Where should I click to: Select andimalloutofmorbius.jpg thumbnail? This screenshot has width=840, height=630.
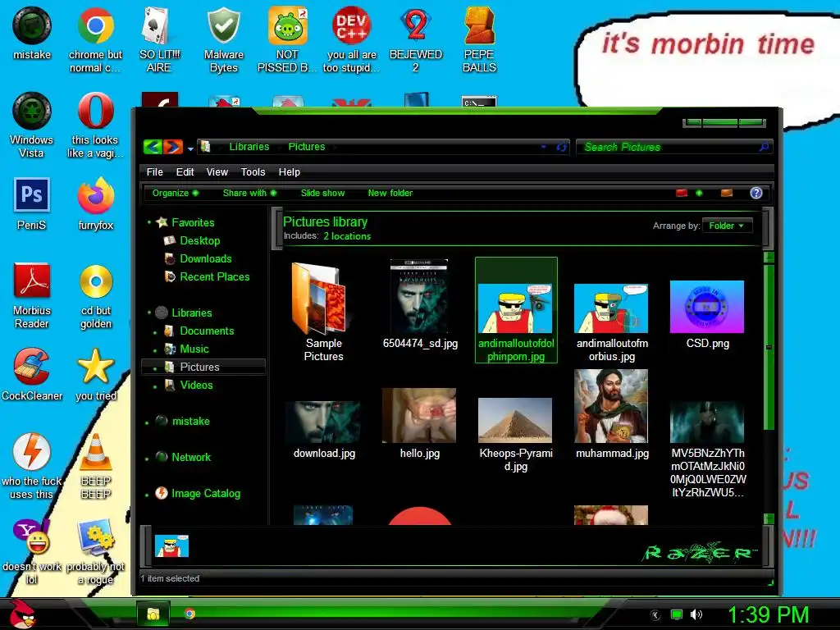point(611,322)
